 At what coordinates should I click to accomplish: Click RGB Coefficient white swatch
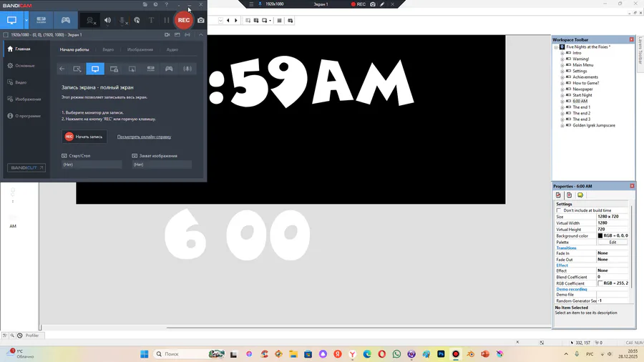600,283
